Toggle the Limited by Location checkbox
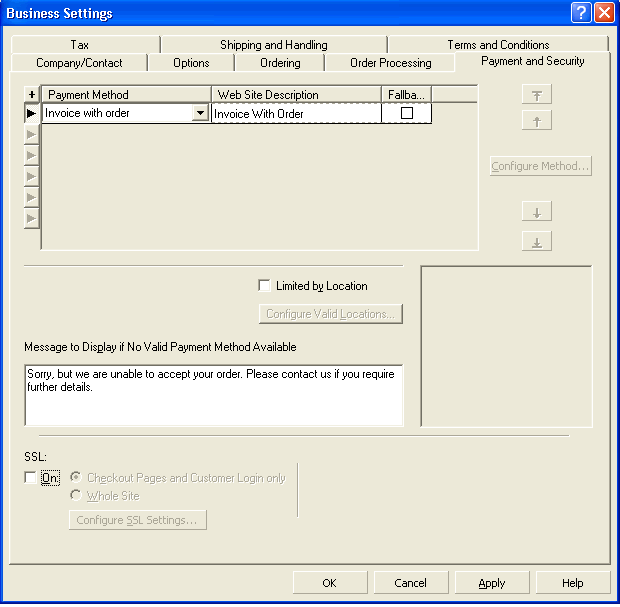 (x=264, y=286)
